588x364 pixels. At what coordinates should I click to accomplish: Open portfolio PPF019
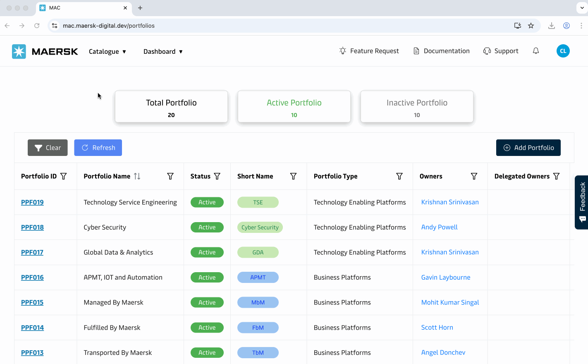pyautogui.click(x=32, y=202)
